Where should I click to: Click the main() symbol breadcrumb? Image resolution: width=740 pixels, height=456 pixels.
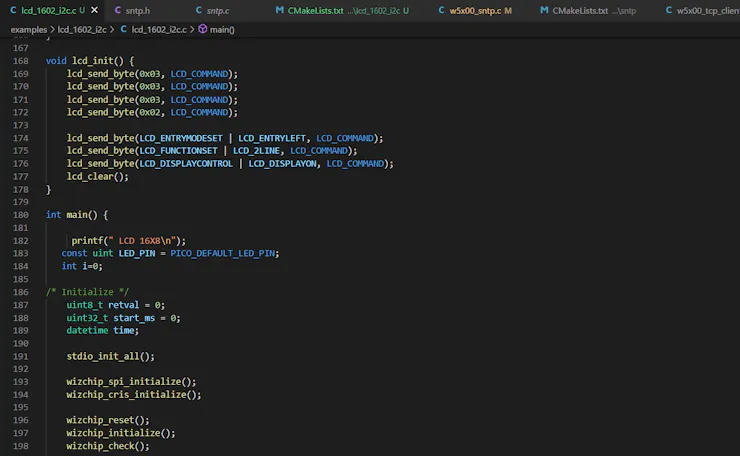click(x=222, y=29)
